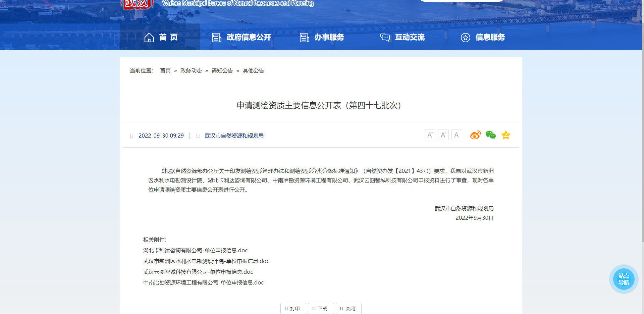Click the 关闭 button at page bottom
The image size is (644, 314).
tap(348, 308)
